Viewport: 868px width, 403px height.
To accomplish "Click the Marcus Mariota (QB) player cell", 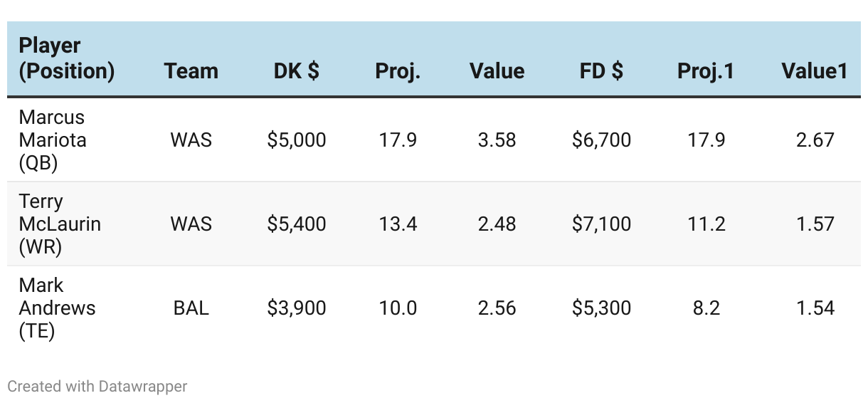I will (x=53, y=140).
